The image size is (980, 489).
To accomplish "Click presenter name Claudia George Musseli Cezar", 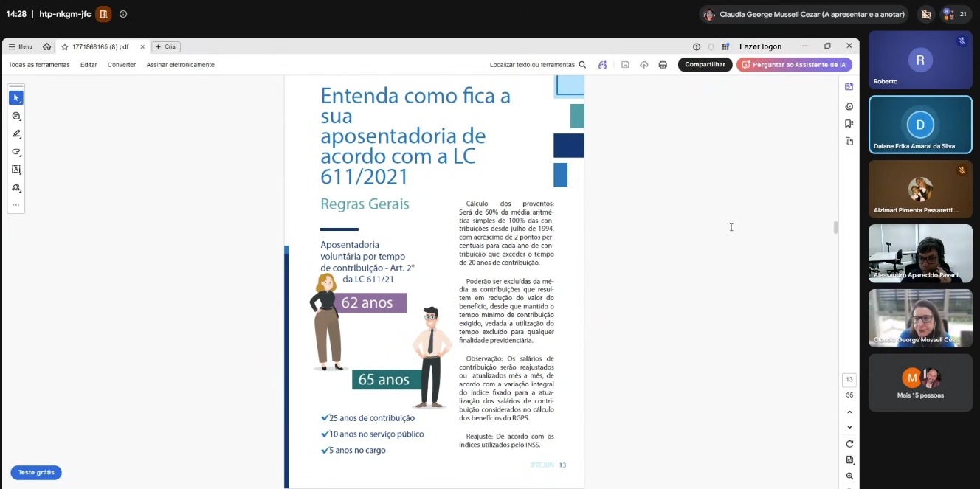I will coord(812,14).
